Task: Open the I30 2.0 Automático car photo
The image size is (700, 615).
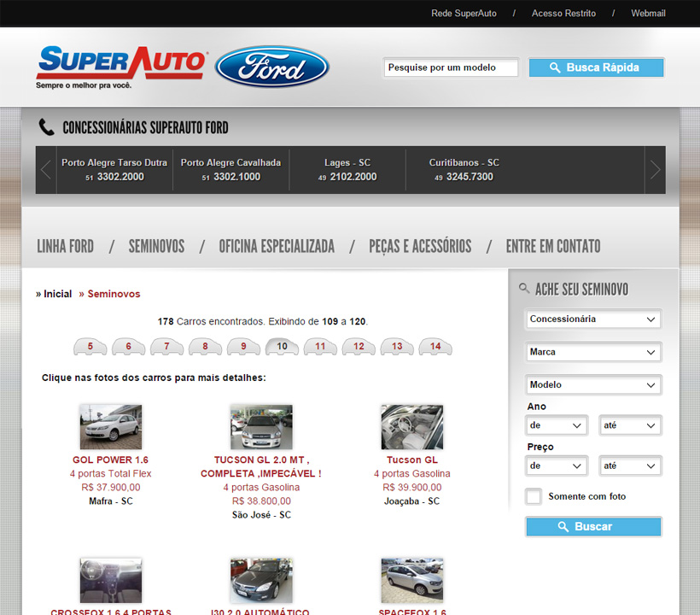Action: click(261, 581)
